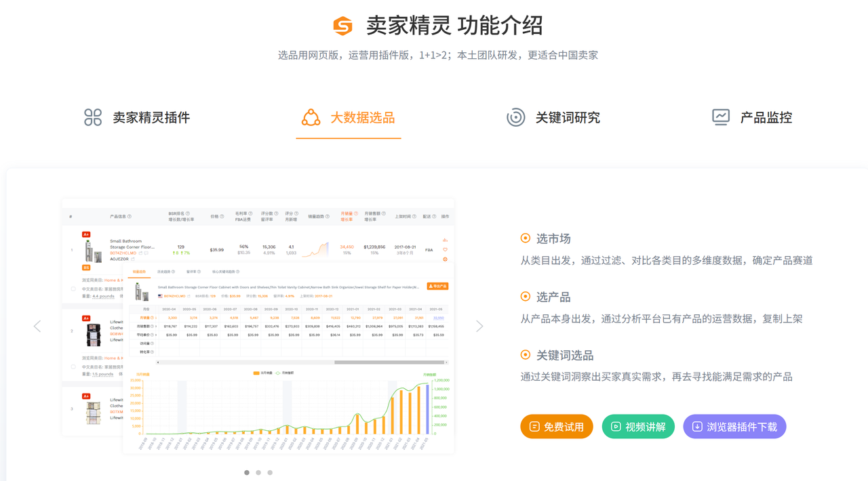Click the product data screenshot preview
Screen dimensions: 868x481
(258, 325)
